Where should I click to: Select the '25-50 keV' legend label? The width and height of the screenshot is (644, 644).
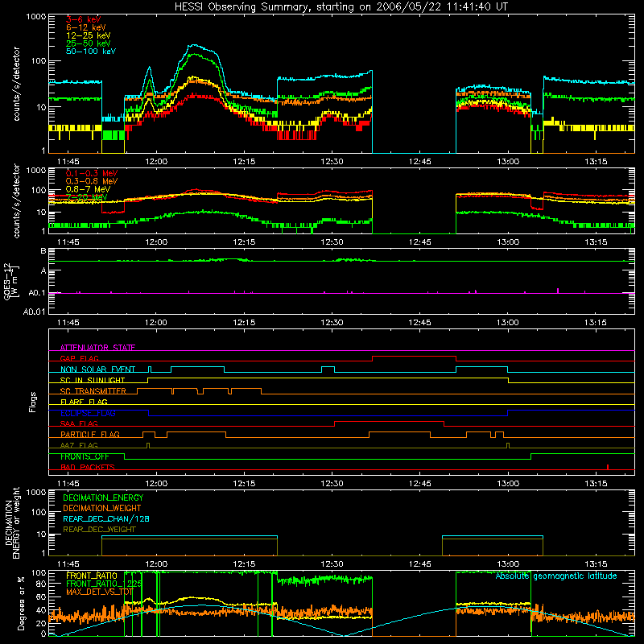coord(89,43)
